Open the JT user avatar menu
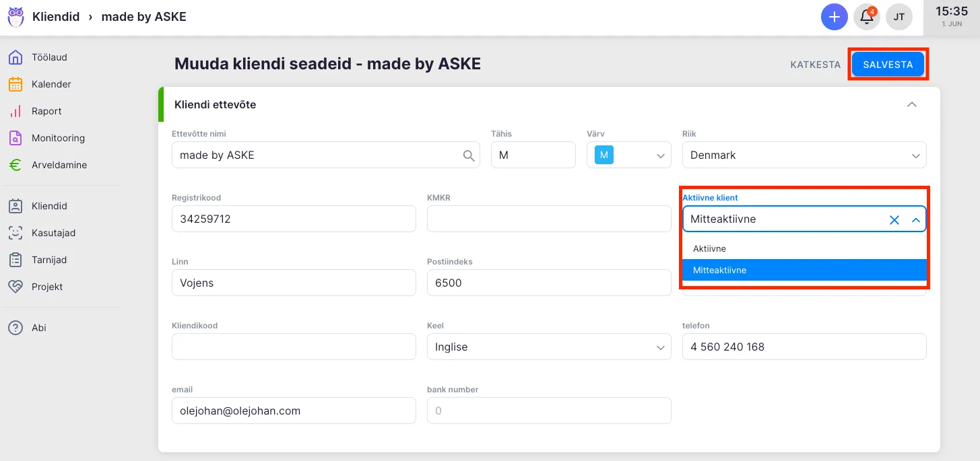980x461 pixels. (899, 17)
